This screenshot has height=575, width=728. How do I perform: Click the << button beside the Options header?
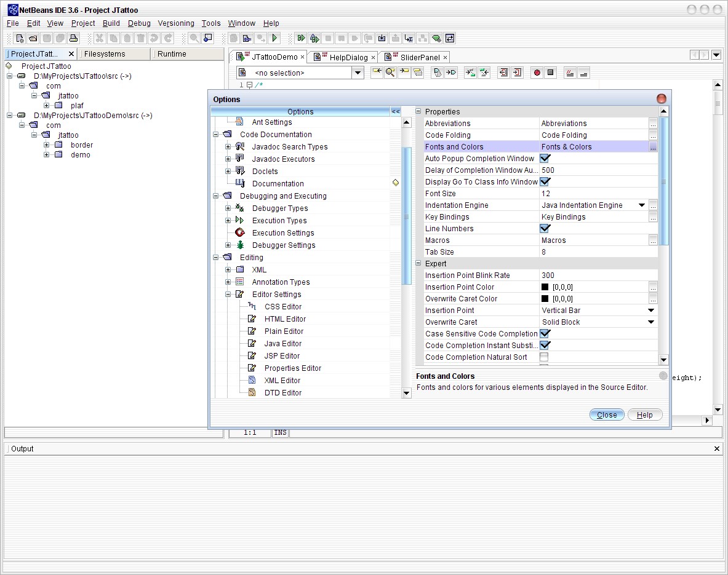(x=396, y=111)
